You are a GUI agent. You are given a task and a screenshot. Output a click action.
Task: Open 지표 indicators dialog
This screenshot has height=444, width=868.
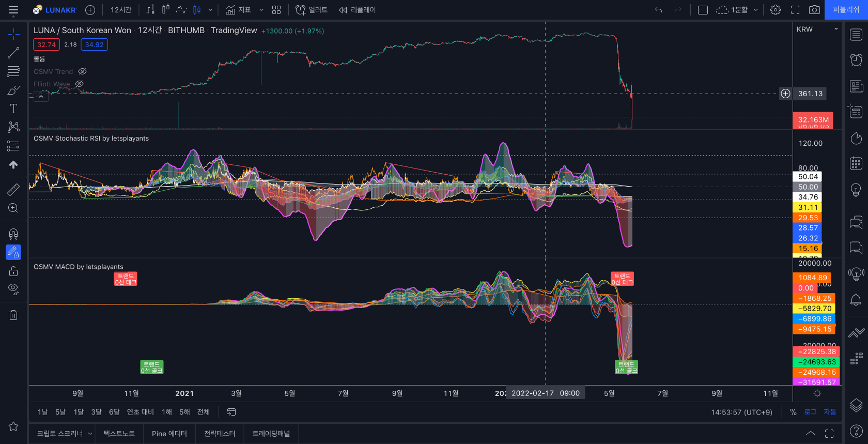pyautogui.click(x=238, y=10)
